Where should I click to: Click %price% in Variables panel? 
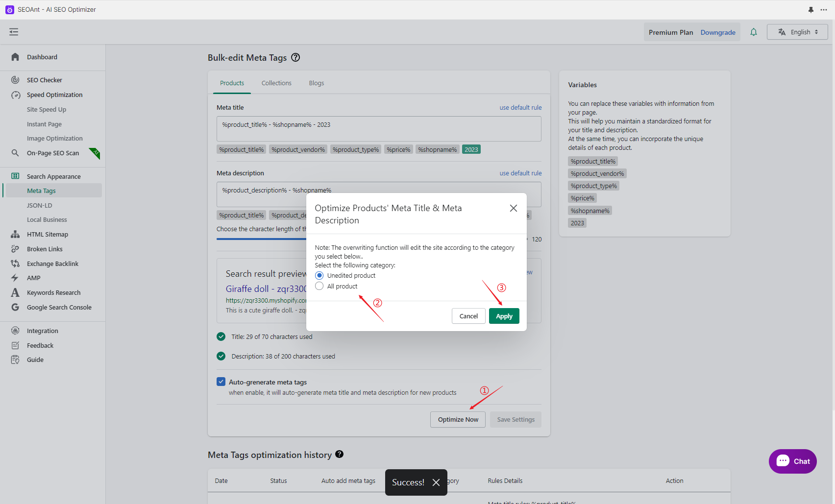(583, 198)
